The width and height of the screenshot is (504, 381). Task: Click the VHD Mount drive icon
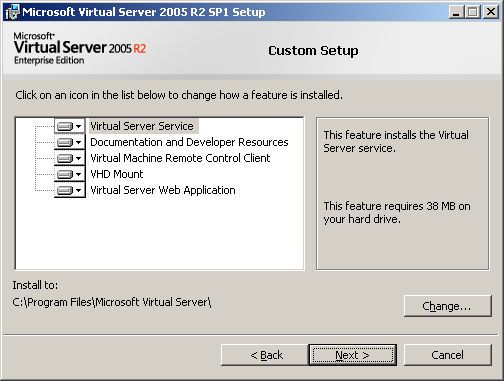[65, 174]
